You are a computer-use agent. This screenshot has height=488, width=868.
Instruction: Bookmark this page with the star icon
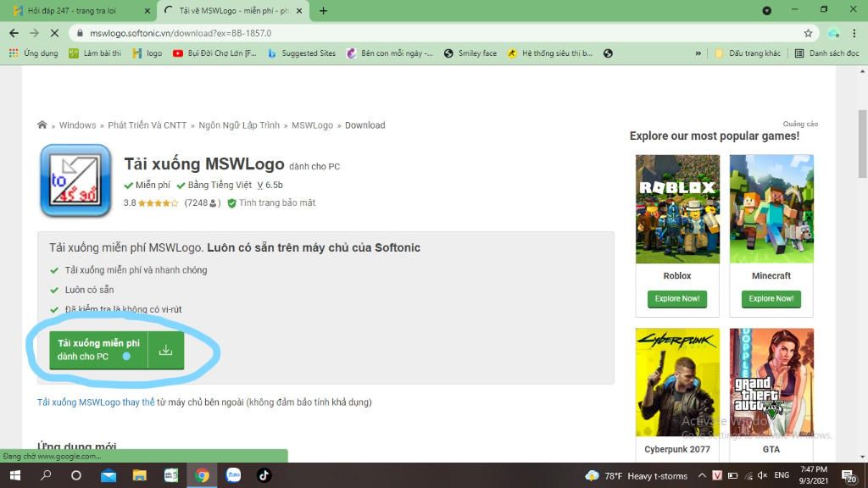coord(808,33)
